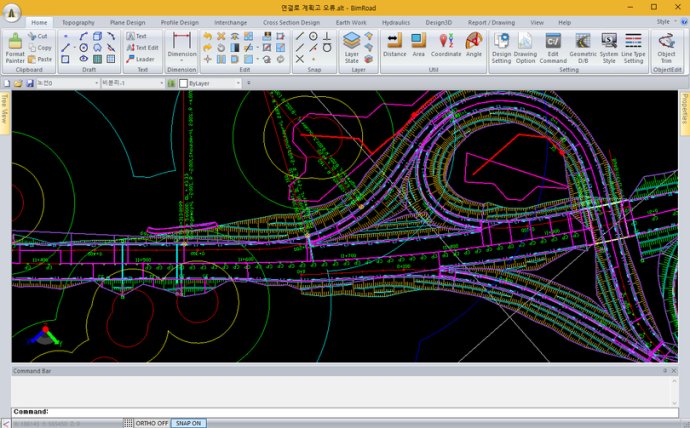Switch to the Interchange tab

(x=230, y=22)
